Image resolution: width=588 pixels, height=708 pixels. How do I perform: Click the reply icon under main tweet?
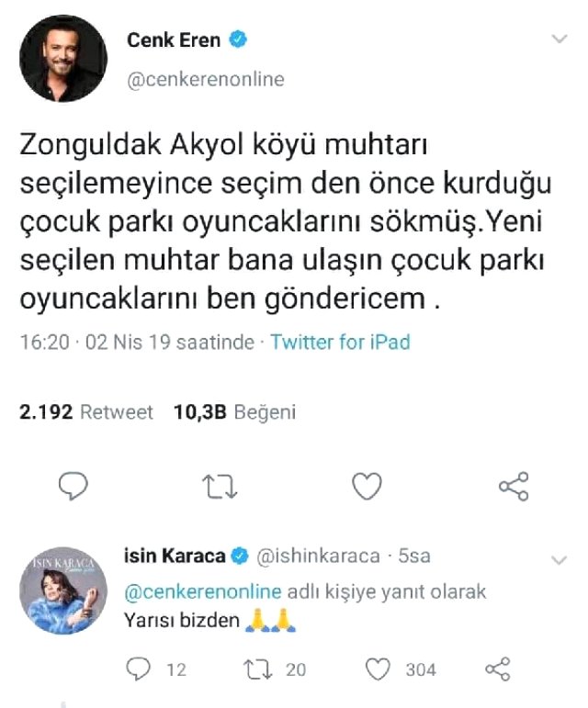pyautogui.click(x=73, y=486)
